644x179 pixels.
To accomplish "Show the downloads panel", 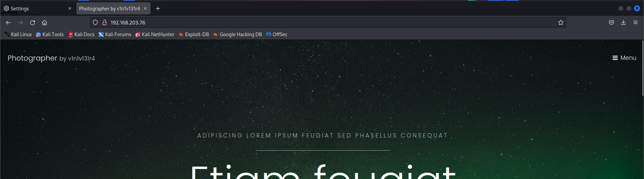I will click(x=623, y=22).
